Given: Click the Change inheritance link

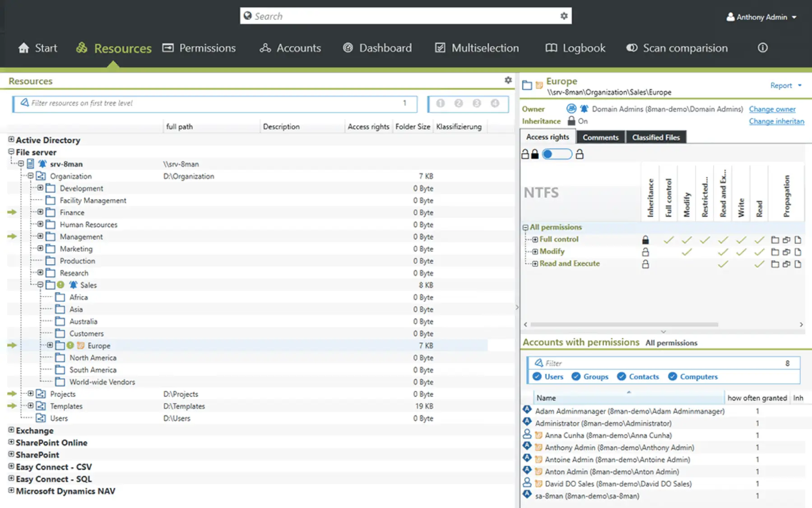Looking at the screenshot, I should 776,121.
